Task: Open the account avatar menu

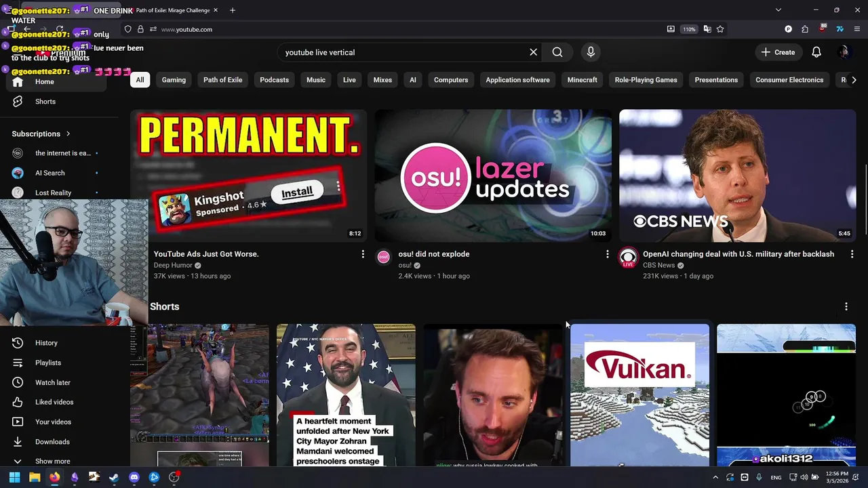Action: tap(844, 52)
